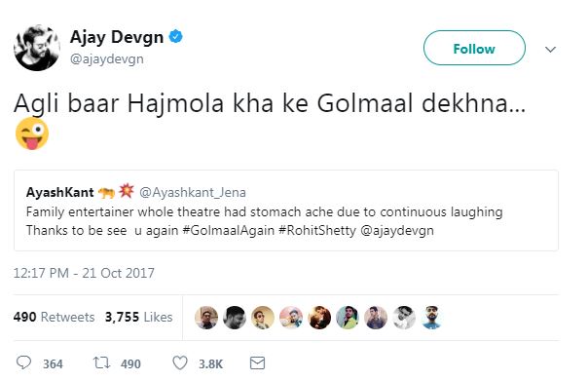View the 3,755 Likes list
The image size is (588, 381).
point(139,317)
